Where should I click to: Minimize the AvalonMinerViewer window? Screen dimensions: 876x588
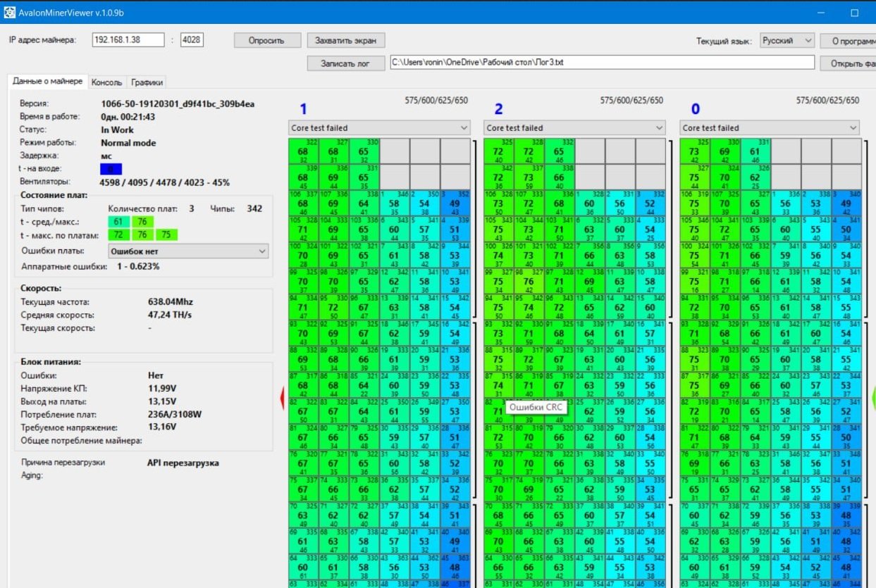pos(821,13)
